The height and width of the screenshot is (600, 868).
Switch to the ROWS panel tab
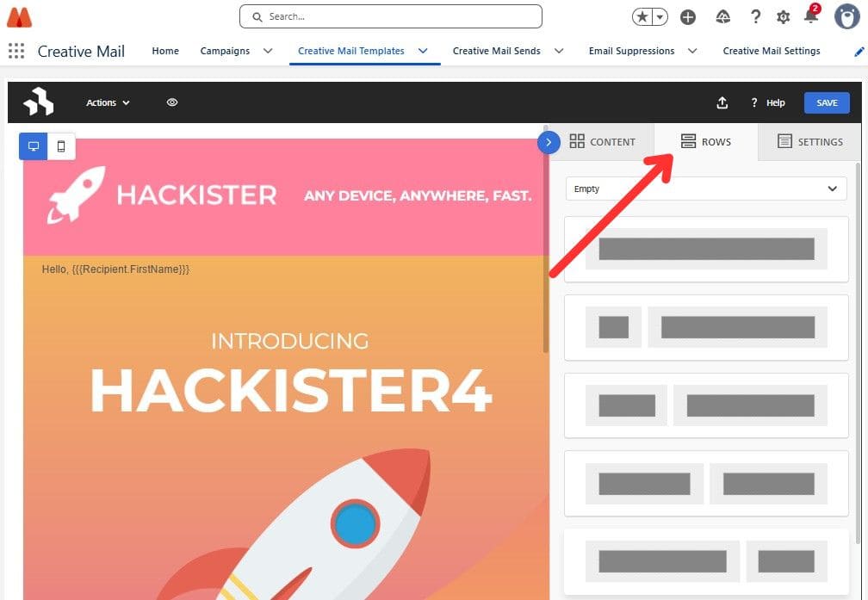(x=706, y=142)
